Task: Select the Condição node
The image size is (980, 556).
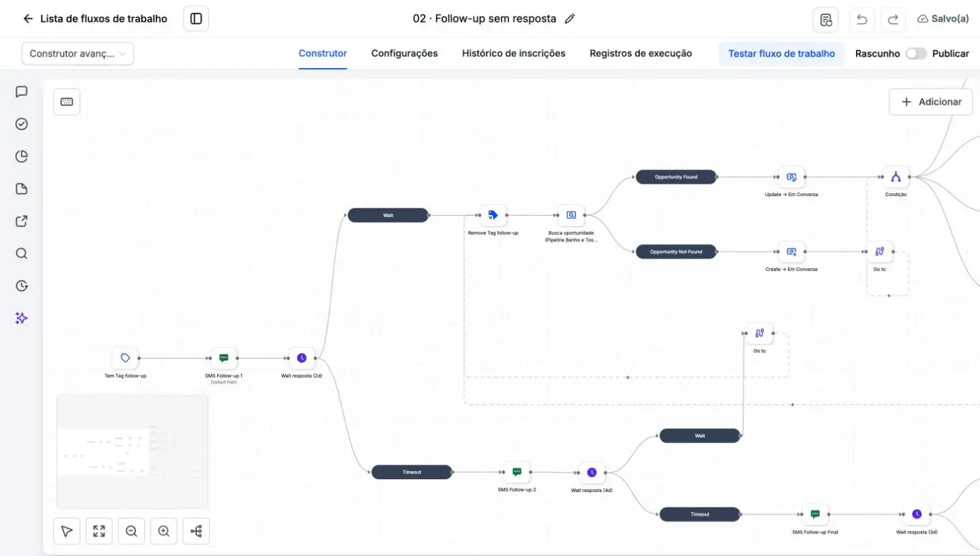Action: [x=896, y=177]
